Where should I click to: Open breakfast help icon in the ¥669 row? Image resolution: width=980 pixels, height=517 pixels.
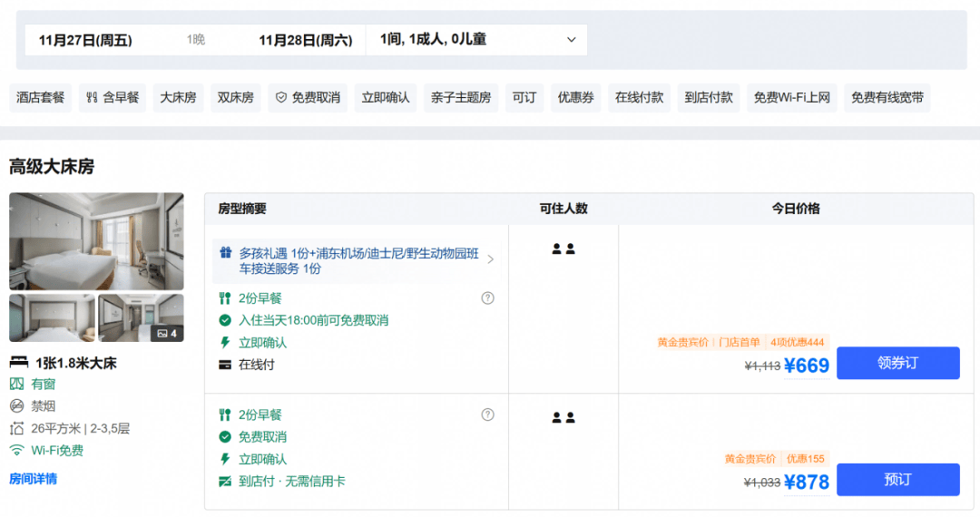coord(487,298)
